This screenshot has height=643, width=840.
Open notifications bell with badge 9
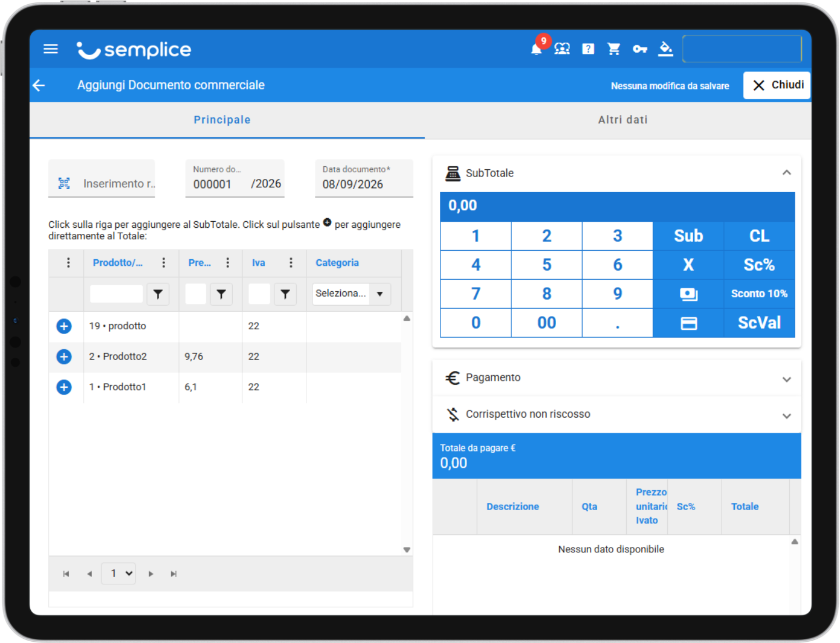coord(537,48)
